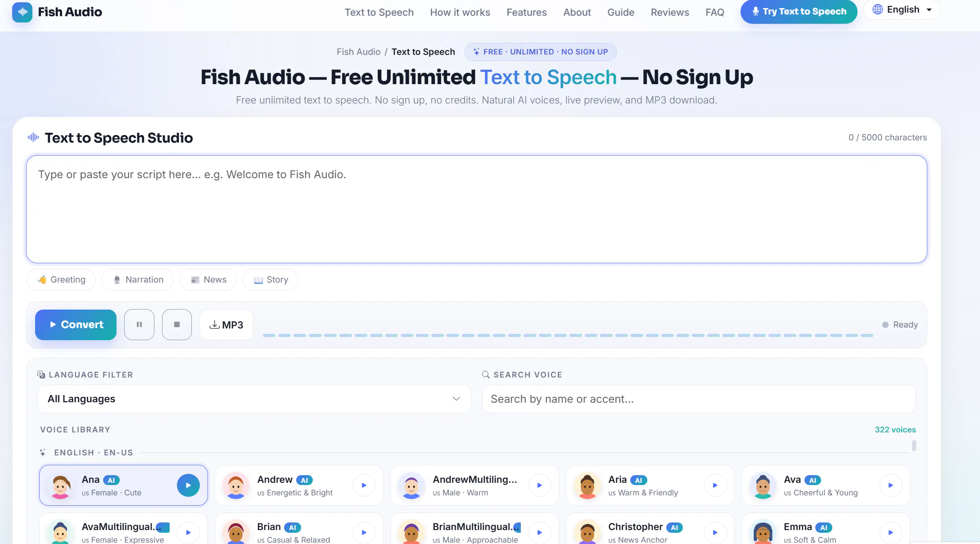This screenshot has width=980, height=544.
Task: Select the Emma voice card
Action: point(826,529)
